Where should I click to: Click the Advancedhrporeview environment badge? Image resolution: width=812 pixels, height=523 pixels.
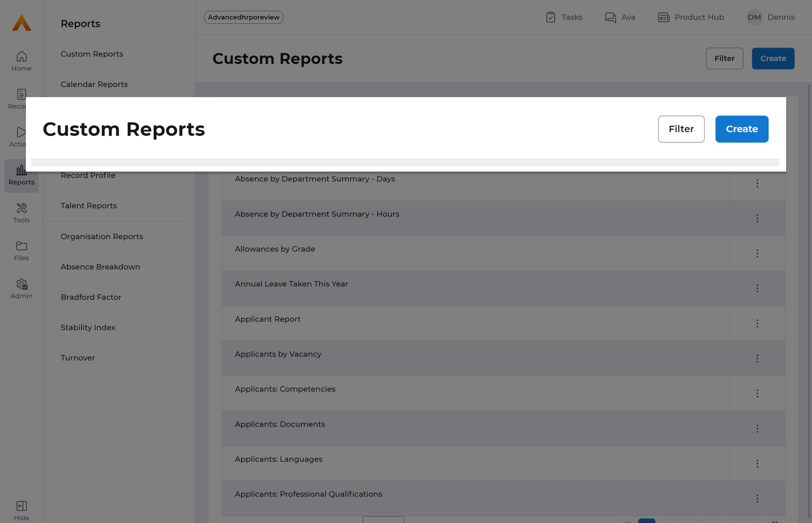243,17
